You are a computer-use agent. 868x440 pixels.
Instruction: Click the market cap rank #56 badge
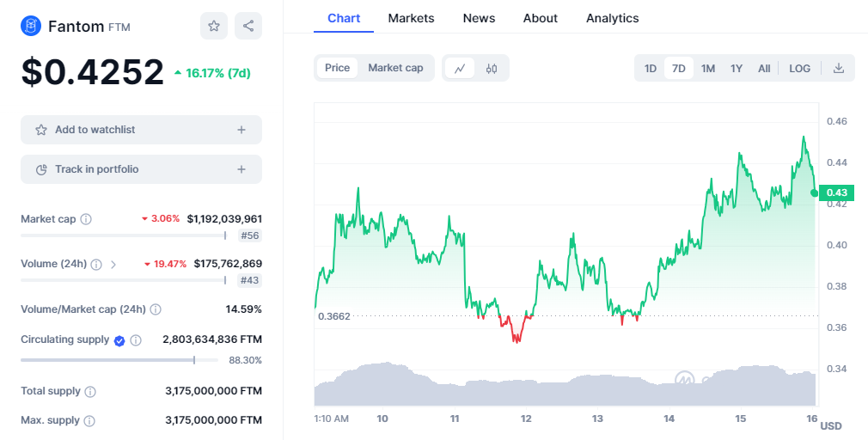[x=250, y=235]
